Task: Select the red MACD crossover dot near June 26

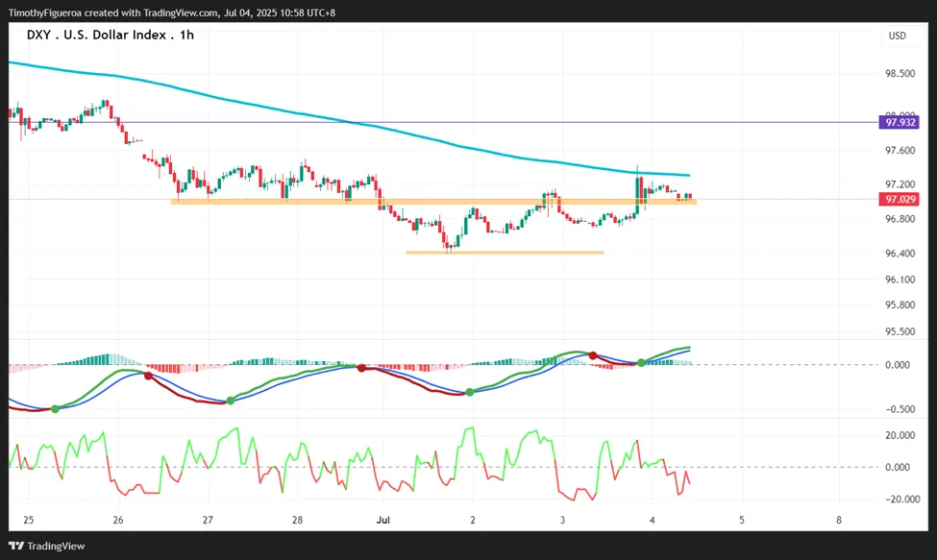Action: point(148,376)
